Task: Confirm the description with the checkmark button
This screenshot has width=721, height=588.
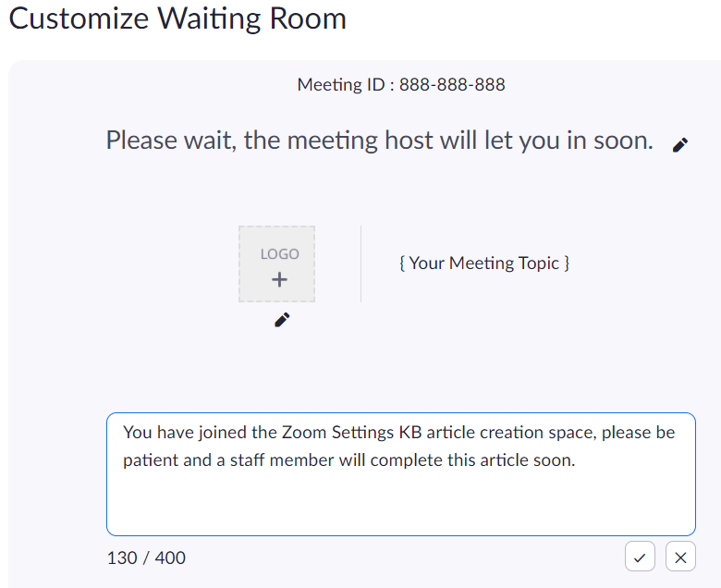Action: (x=640, y=557)
